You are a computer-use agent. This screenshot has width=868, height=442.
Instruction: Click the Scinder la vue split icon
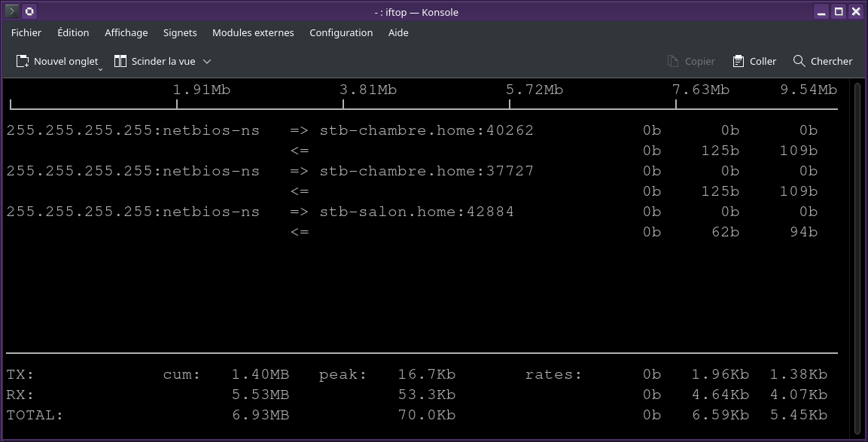[x=120, y=61]
